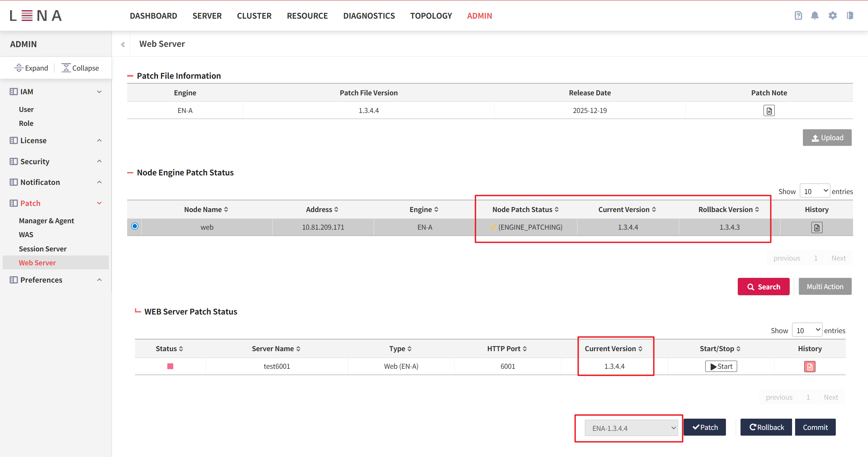
Task: Open the help document icon in header
Action: [798, 16]
